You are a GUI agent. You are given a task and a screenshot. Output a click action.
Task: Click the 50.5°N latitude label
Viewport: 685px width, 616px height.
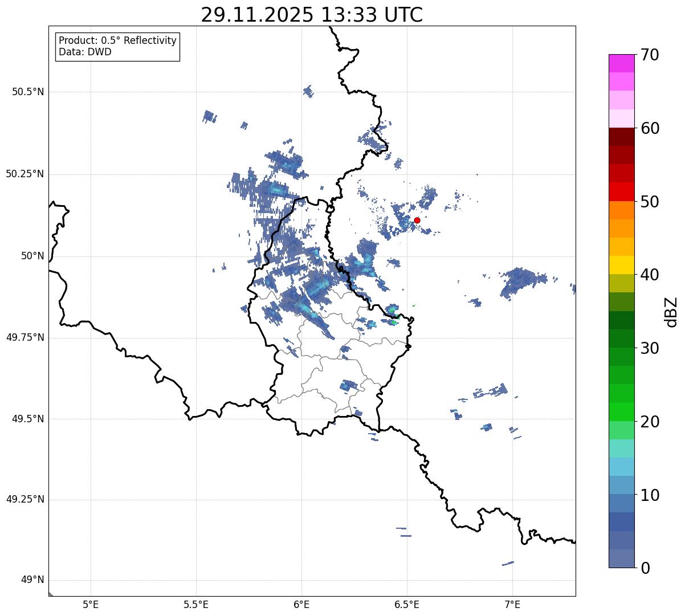[28, 92]
